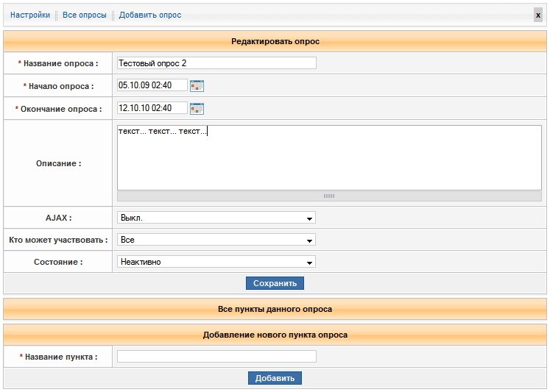The width and height of the screenshot is (550, 392).
Task: Click the Добавление нового пункта опроса header
Action: pyautogui.click(x=275, y=335)
